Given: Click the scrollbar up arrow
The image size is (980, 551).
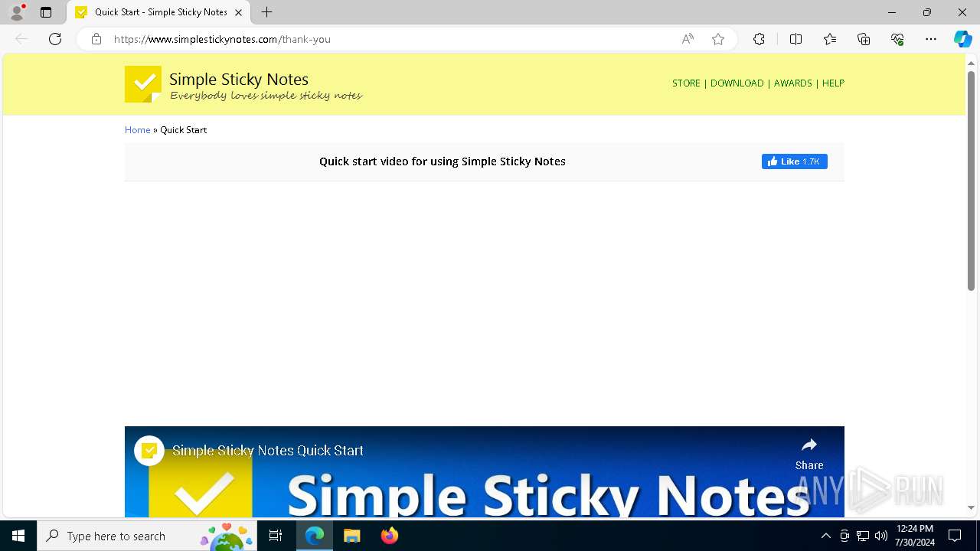Looking at the screenshot, I should tap(971, 63).
